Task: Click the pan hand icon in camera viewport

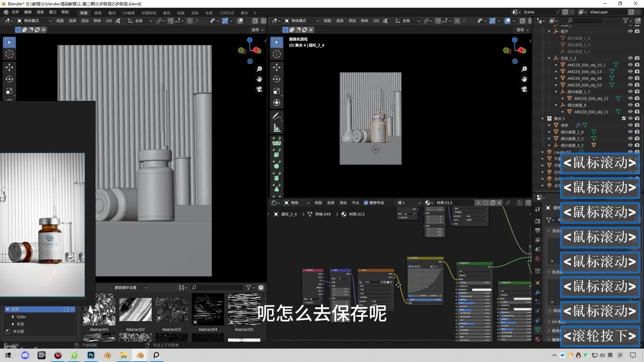Action: [524, 79]
